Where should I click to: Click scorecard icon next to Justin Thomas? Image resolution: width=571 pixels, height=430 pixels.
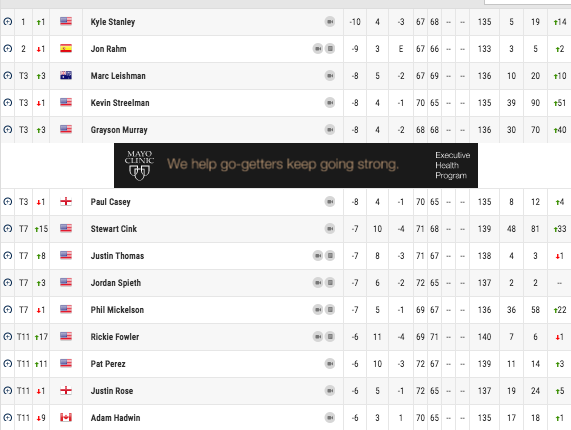click(x=330, y=256)
